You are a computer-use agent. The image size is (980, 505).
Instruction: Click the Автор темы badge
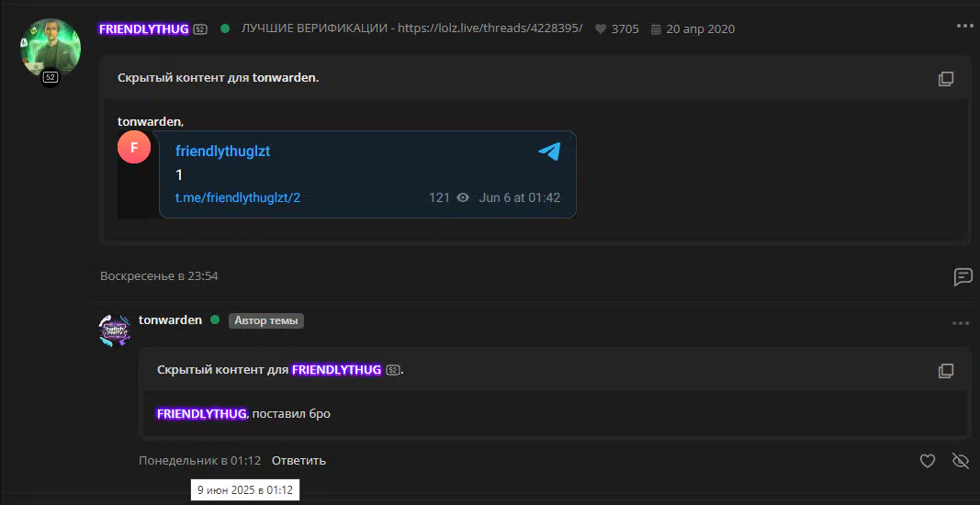266,320
